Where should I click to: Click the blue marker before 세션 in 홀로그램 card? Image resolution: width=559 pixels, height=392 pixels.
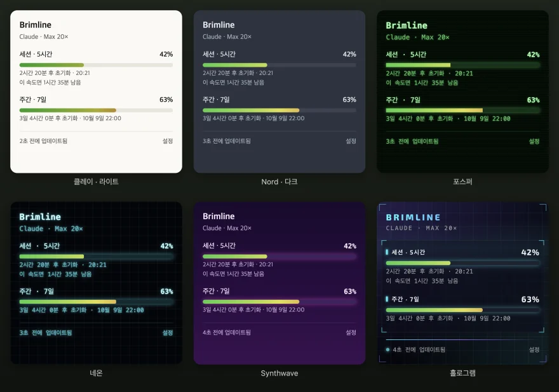387,252
